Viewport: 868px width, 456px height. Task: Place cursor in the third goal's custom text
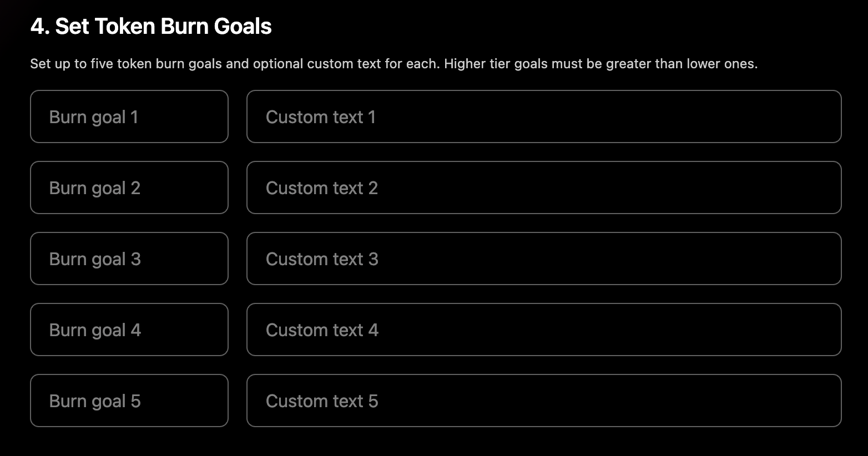pos(543,259)
